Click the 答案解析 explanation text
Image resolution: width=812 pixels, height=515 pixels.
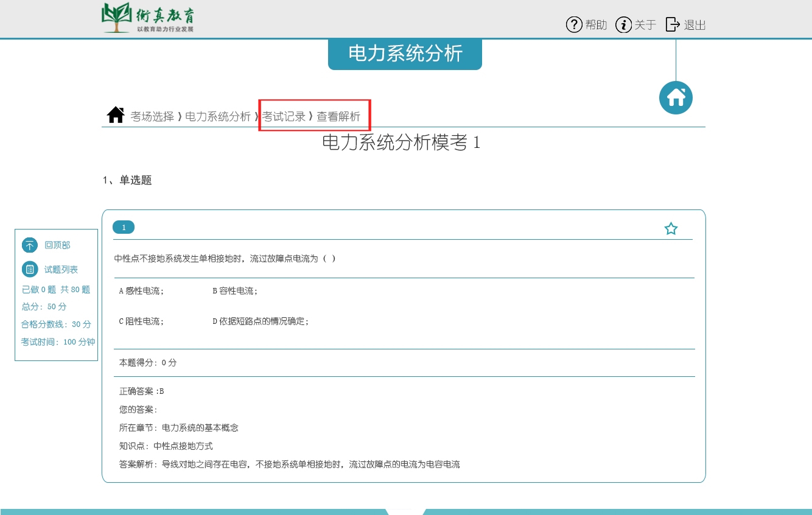[x=290, y=464]
